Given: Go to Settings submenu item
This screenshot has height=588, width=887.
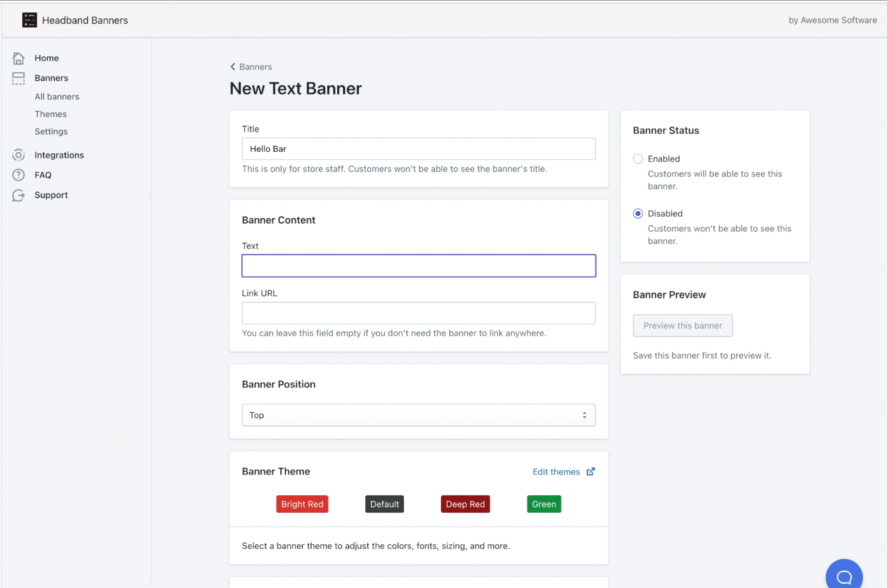Looking at the screenshot, I should pos(51,132).
